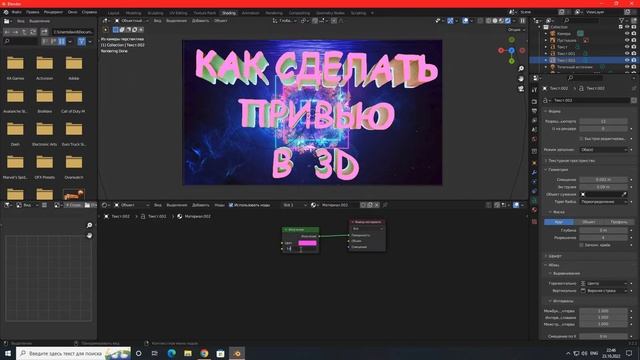Click the zoom magnifier icon in the 3D viewport

[x=521, y=69]
